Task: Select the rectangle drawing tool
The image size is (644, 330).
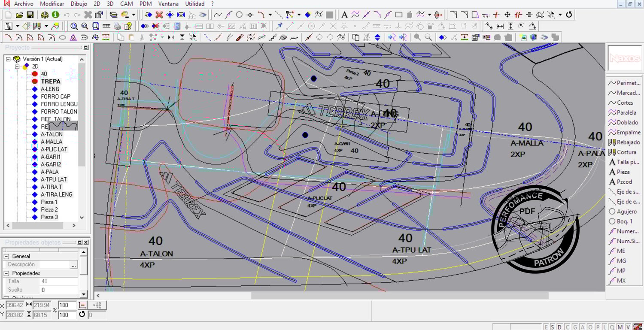Action: coord(398,15)
